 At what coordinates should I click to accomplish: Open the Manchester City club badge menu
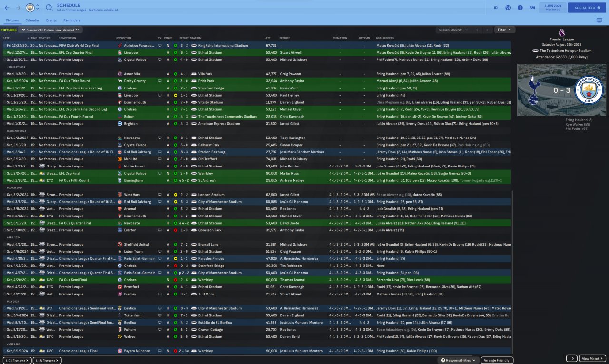[x=30, y=8]
